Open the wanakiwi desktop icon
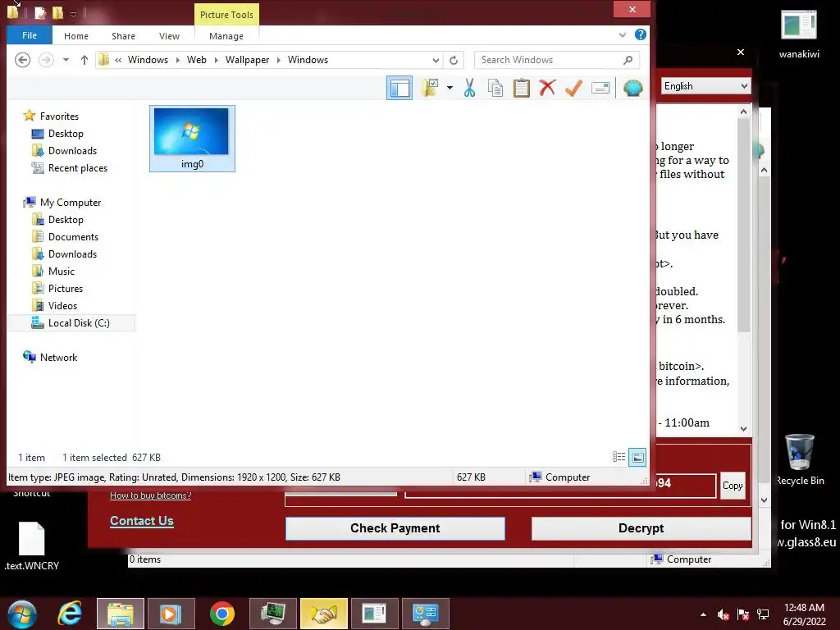The image size is (840, 630). pos(799,34)
